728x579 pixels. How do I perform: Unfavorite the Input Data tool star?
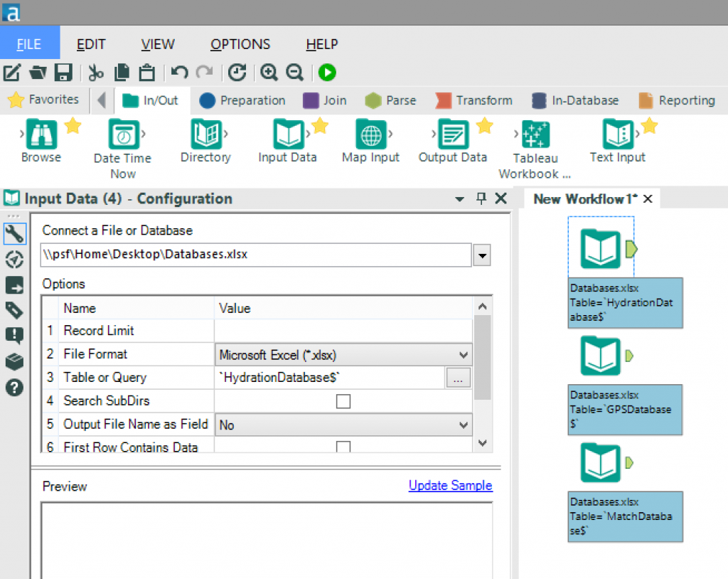320,125
